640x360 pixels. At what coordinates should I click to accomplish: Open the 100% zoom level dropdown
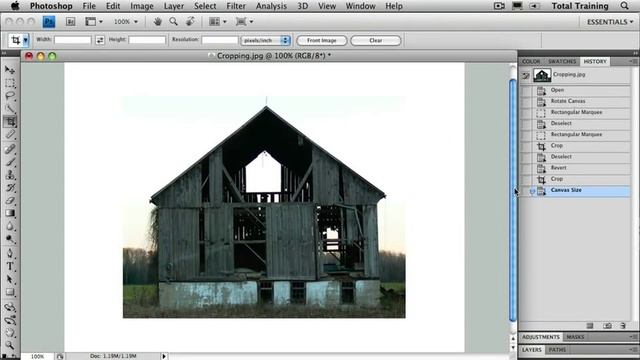click(126, 22)
